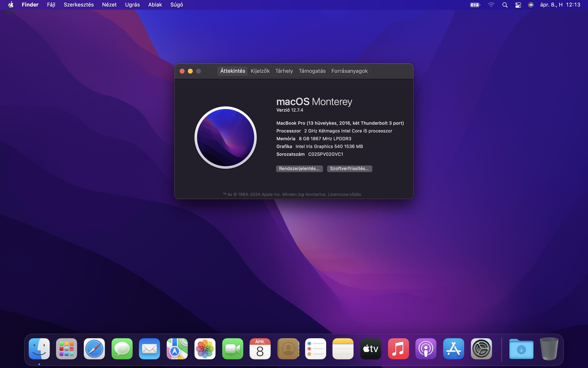588x368 pixels.
Task: Open App Store in the Dock
Action: click(x=453, y=349)
